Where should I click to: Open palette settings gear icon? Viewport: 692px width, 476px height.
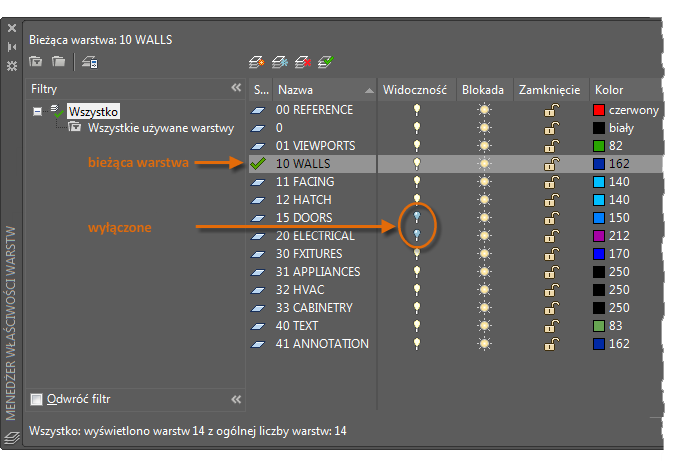(12, 66)
